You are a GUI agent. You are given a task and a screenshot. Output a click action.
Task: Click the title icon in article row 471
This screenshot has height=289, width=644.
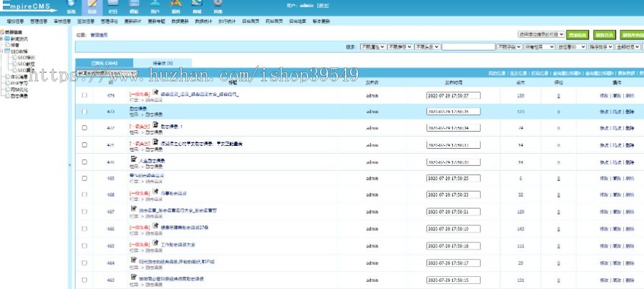coord(155,142)
